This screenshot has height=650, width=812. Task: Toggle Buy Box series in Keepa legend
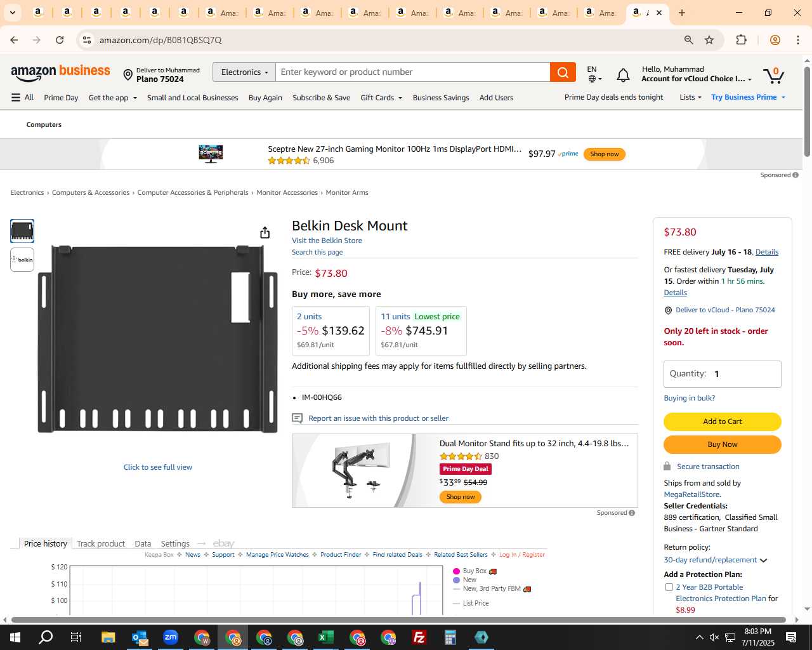coord(474,571)
